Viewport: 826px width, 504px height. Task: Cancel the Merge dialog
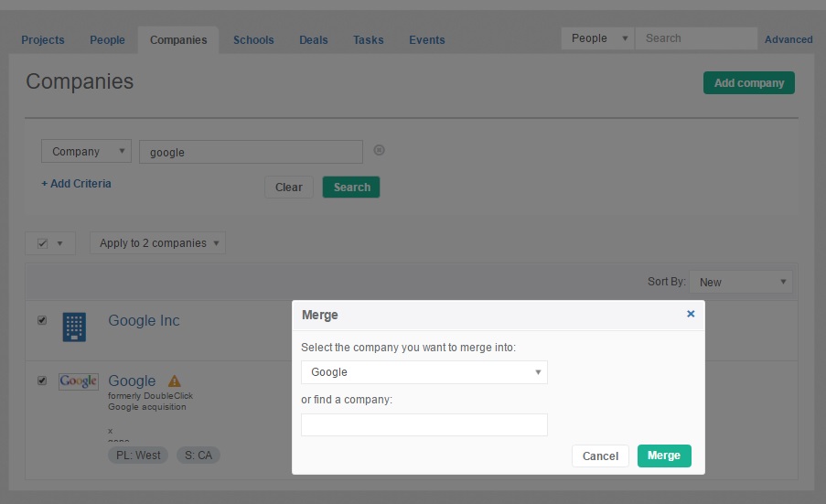tap(600, 456)
